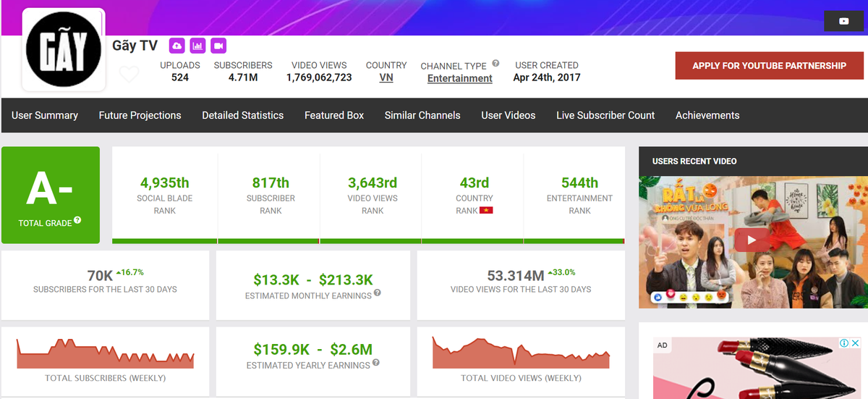Favorite the channel with the heart icon
Viewport: 868px width, 399px height.
129,74
